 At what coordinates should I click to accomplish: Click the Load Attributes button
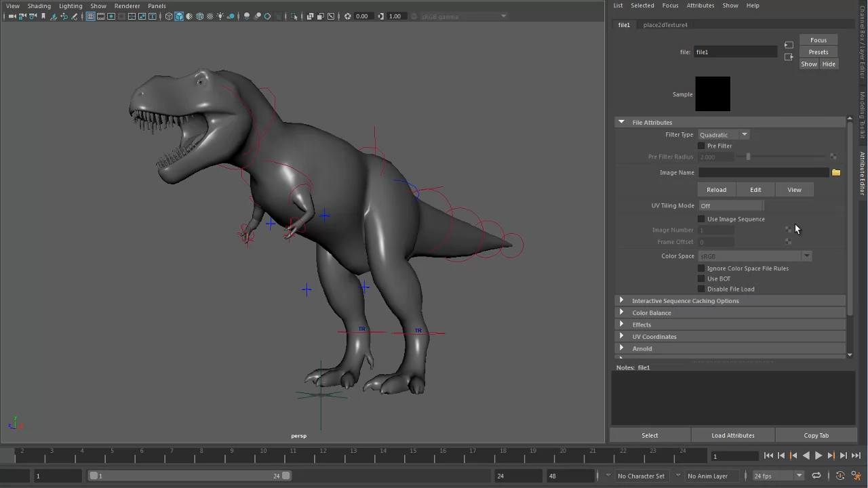732,435
